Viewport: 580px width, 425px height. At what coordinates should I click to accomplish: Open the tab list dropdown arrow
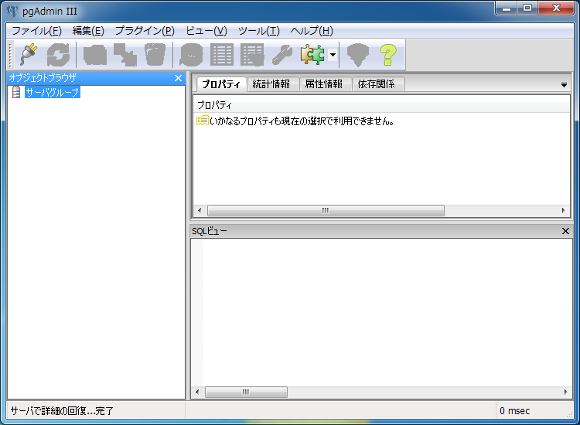click(564, 85)
